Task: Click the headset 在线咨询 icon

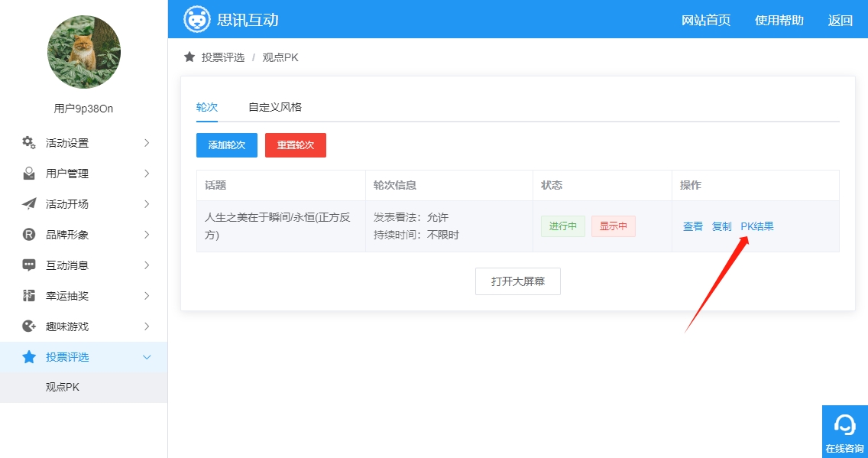Action: click(845, 425)
